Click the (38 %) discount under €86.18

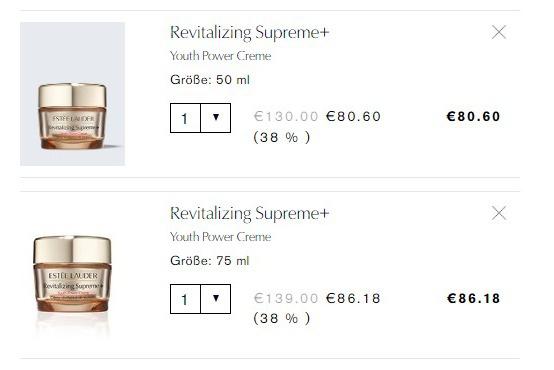pyautogui.click(x=282, y=318)
